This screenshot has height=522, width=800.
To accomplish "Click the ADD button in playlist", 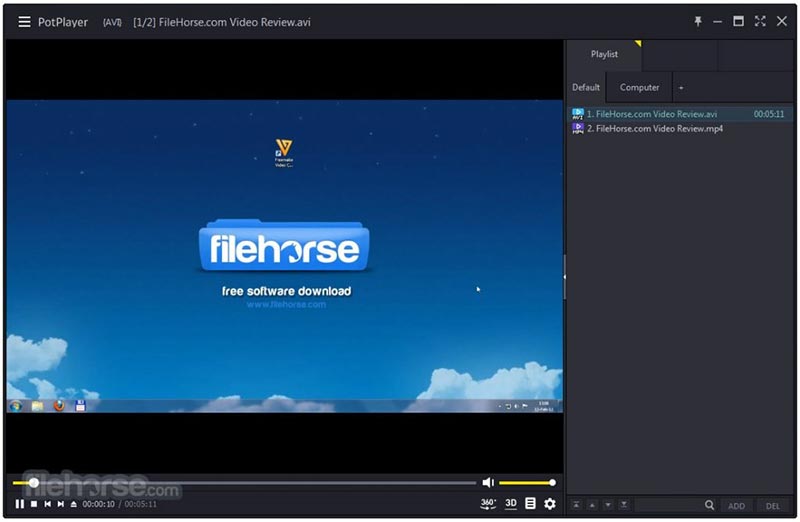I will tap(736, 506).
